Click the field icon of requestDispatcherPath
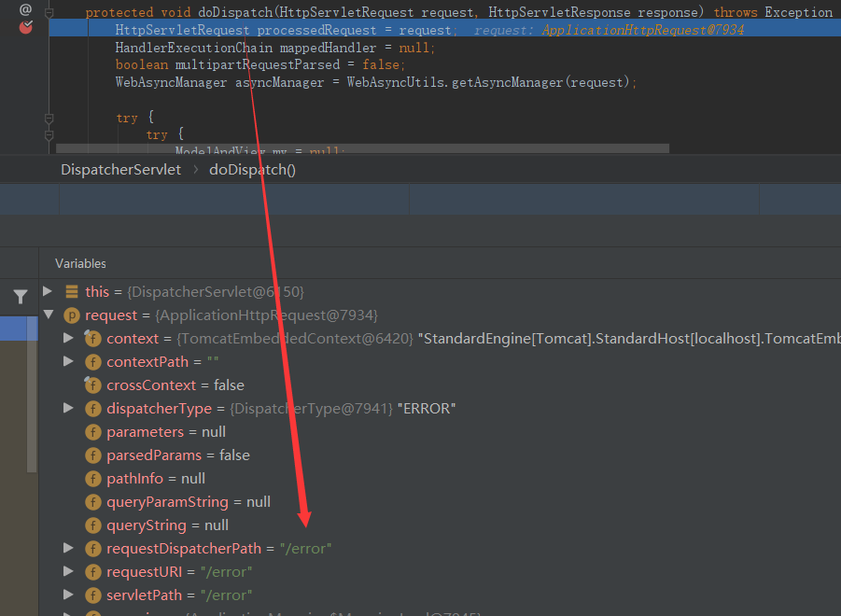 (x=92, y=549)
